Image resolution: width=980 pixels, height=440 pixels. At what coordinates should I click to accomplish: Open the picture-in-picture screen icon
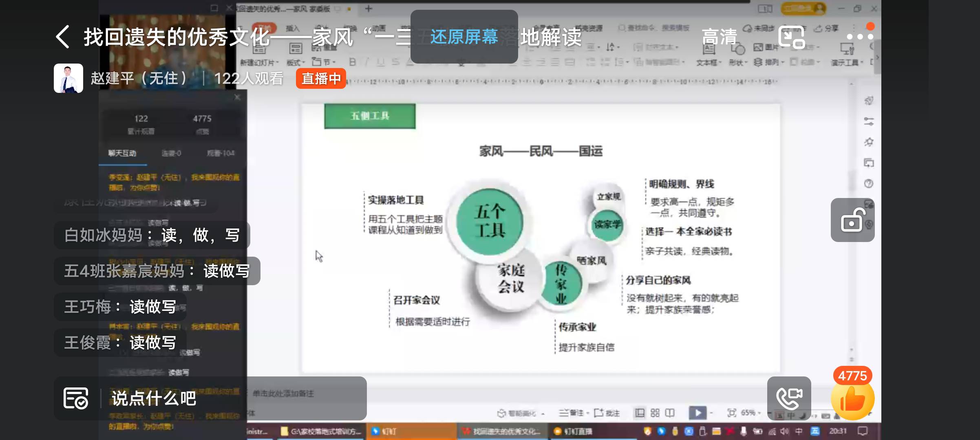[791, 37]
